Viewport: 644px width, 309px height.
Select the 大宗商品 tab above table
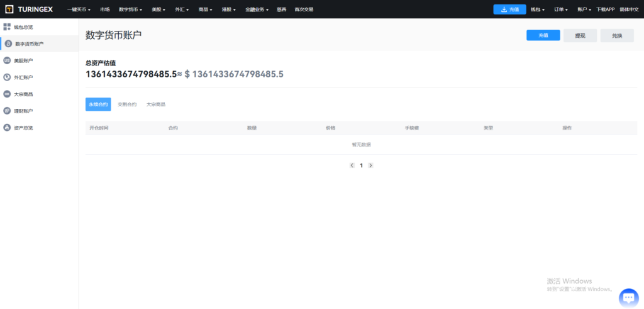(156, 104)
